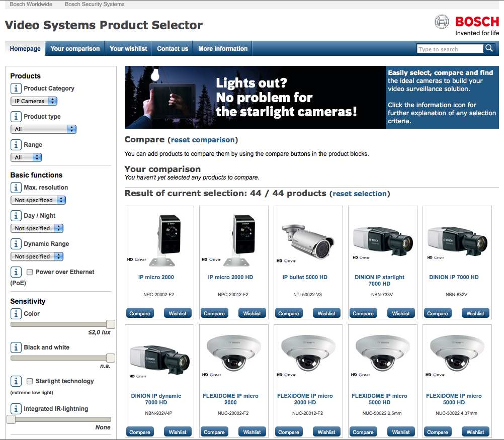Open the Dynamic Range info icon
Screen dimensions: 504x440
16,244
